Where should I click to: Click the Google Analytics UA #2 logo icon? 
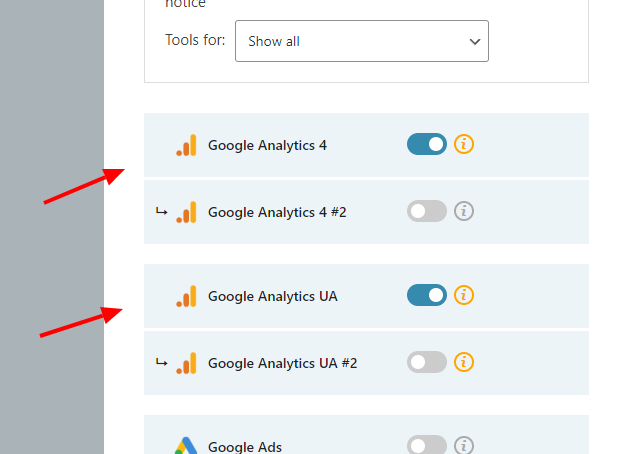[x=187, y=363]
